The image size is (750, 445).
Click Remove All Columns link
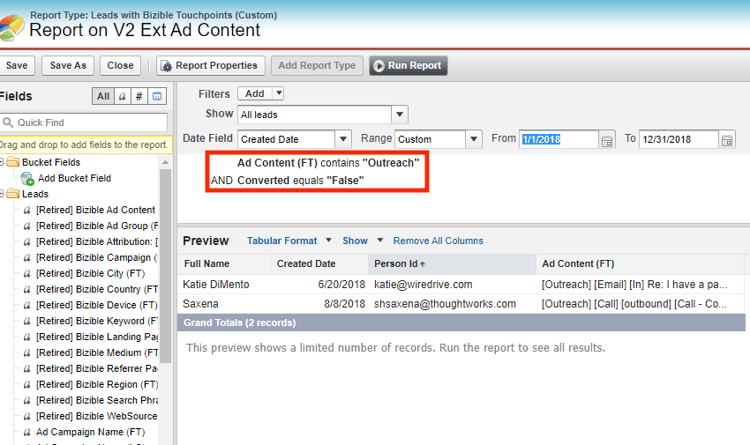click(438, 241)
